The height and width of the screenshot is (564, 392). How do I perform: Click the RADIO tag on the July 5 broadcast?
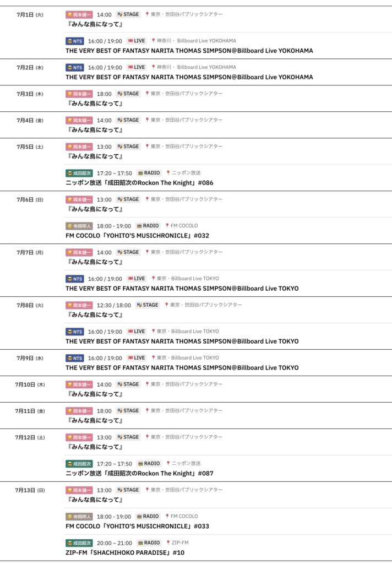click(149, 173)
